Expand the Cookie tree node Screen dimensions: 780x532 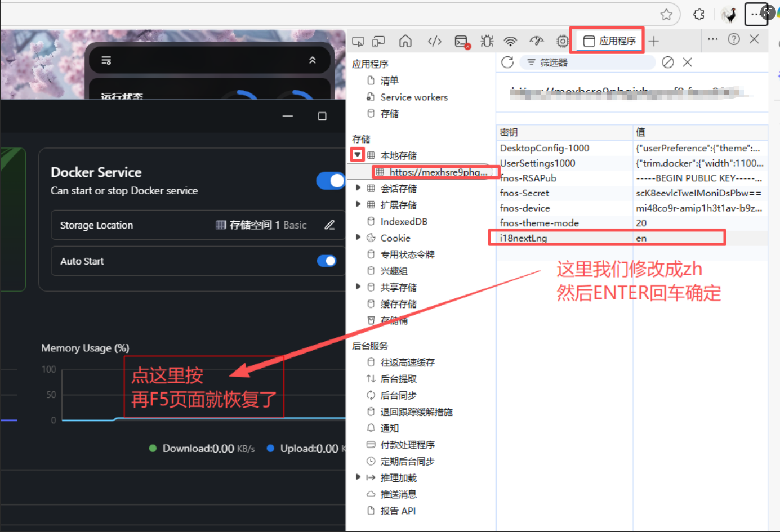[358, 238]
